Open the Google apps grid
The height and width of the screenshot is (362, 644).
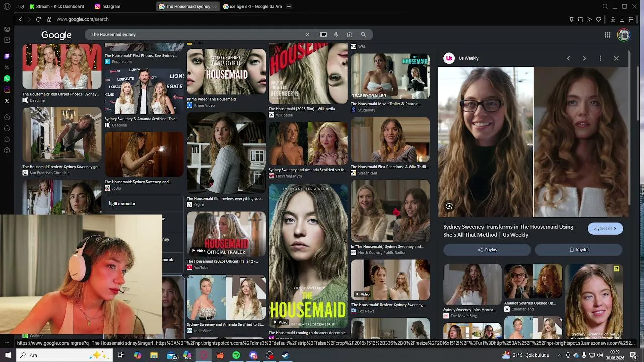point(608,35)
